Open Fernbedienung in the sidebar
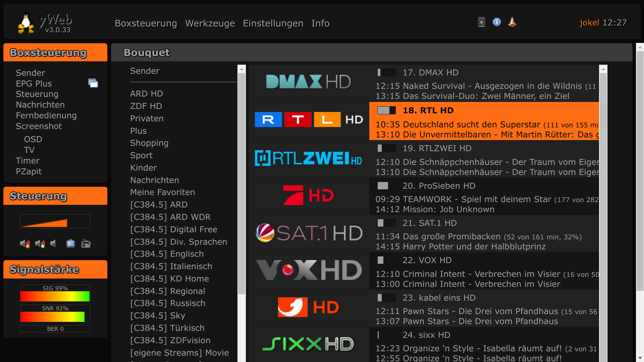644x362 pixels. (x=46, y=116)
